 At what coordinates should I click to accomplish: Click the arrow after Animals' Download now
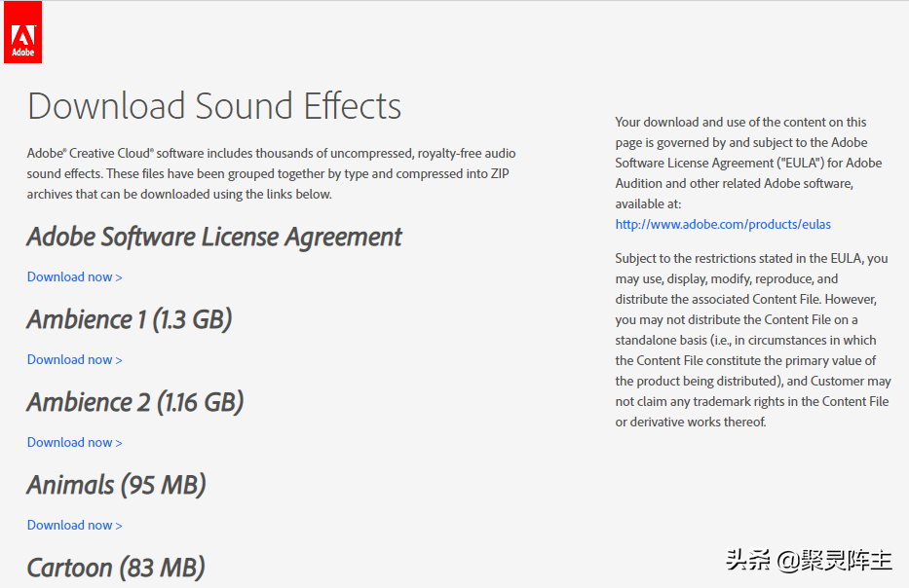119,526
